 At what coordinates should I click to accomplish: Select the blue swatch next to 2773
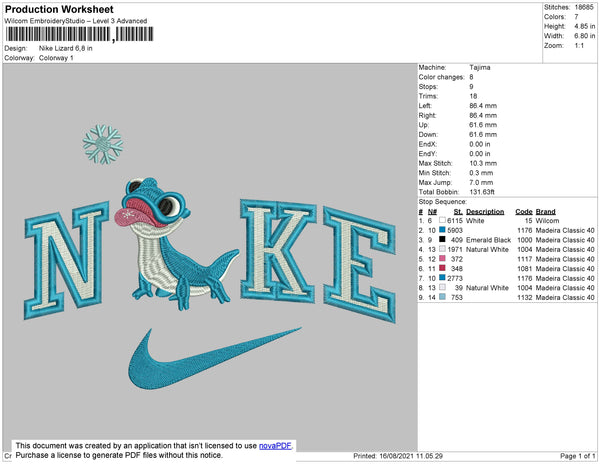point(442,278)
